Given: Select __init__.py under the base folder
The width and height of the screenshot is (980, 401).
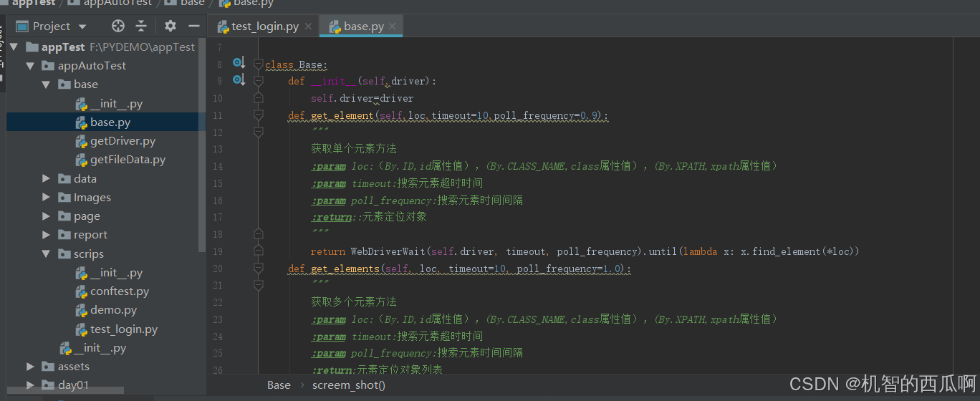Looking at the screenshot, I should pos(116,103).
